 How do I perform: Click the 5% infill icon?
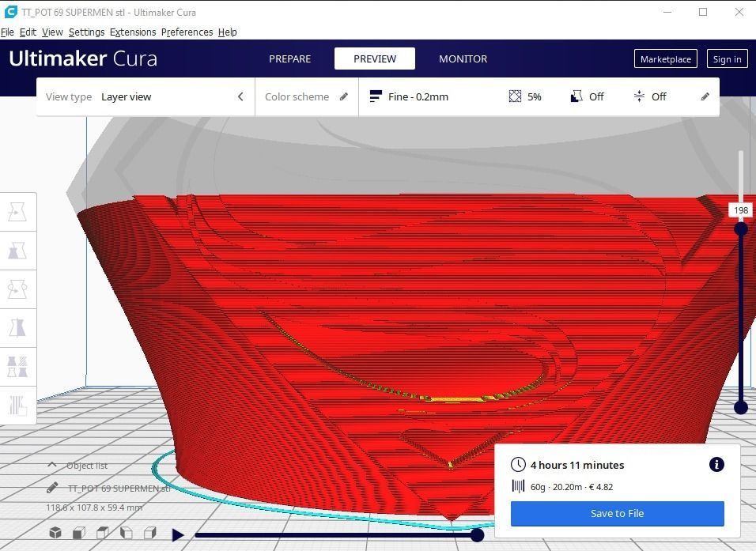[515, 96]
